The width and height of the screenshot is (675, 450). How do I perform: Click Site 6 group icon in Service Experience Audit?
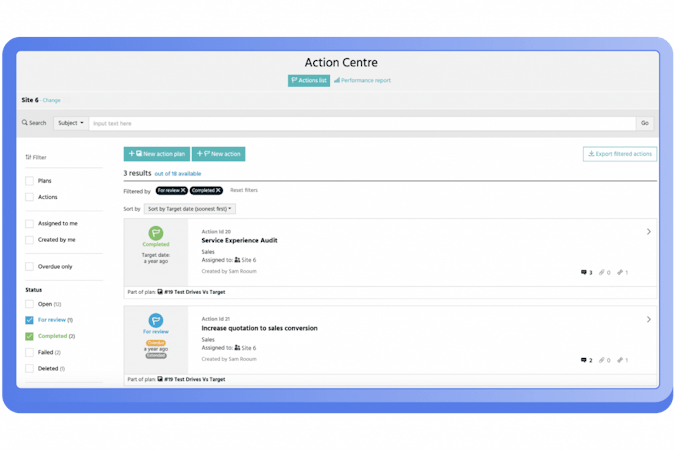(x=237, y=260)
